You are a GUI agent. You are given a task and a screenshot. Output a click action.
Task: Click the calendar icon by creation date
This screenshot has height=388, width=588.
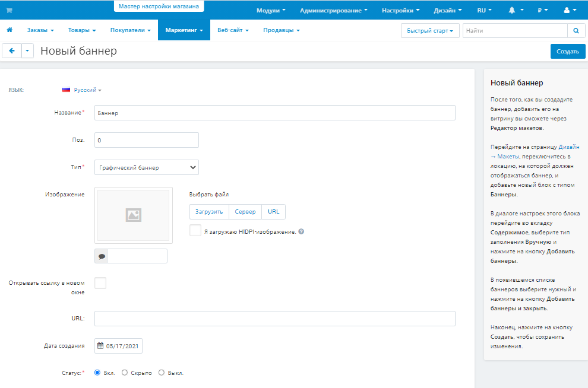tap(100, 346)
